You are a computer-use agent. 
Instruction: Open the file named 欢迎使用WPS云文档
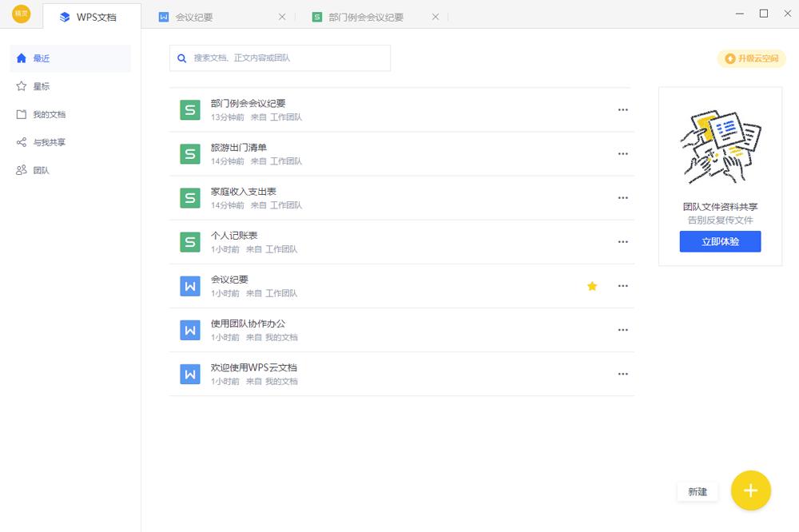pos(254,367)
